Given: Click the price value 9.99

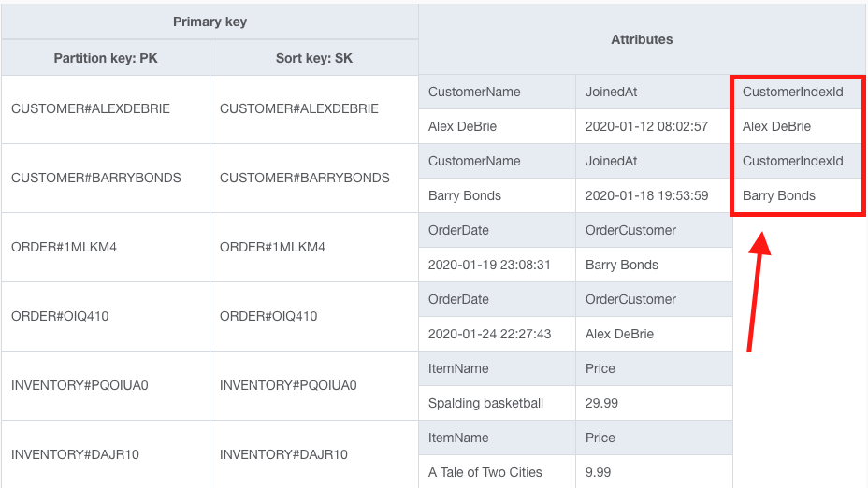Looking at the screenshot, I should [598, 472].
